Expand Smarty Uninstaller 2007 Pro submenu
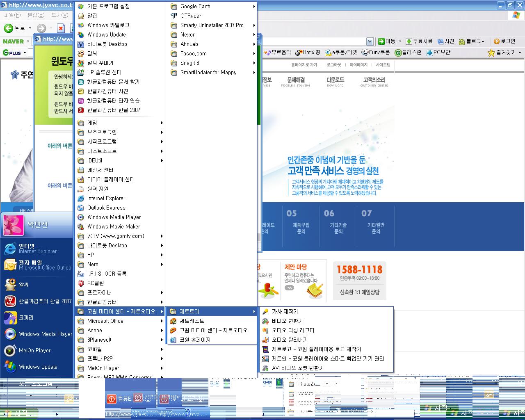Viewport: 525px width, 420px height. [212, 25]
